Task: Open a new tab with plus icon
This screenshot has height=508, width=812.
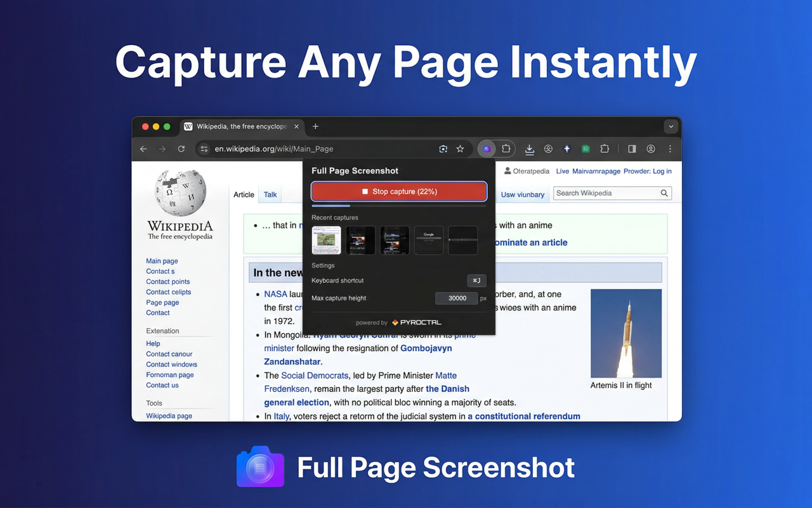Action: click(x=315, y=126)
